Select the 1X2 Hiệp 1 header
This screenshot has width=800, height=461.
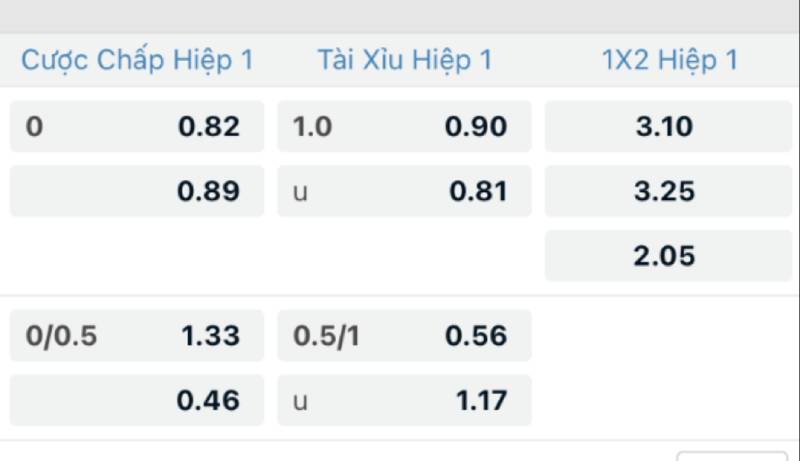coord(670,60)
